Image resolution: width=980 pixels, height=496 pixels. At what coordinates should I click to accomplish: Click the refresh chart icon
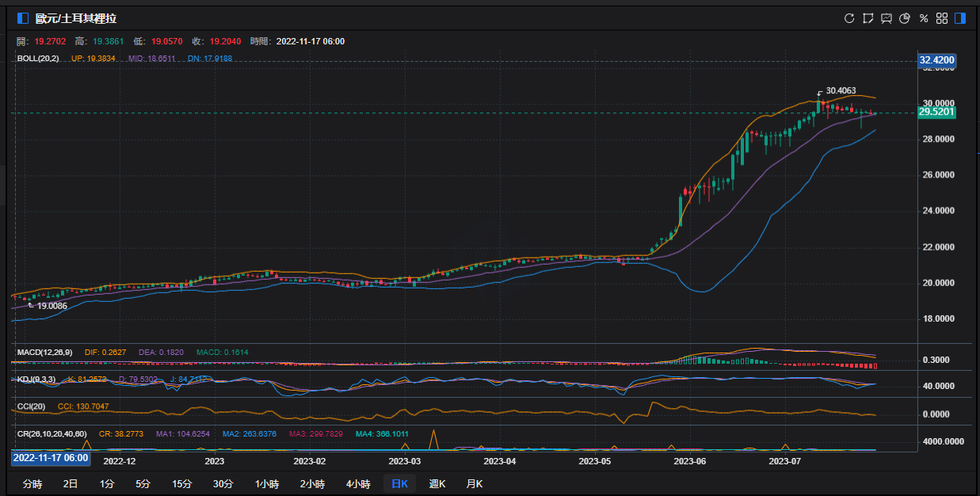849,18
